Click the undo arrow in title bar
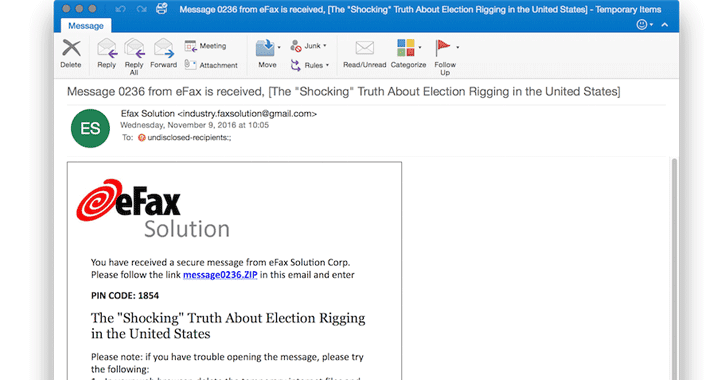Screen dimensions: 728x380 120,9
